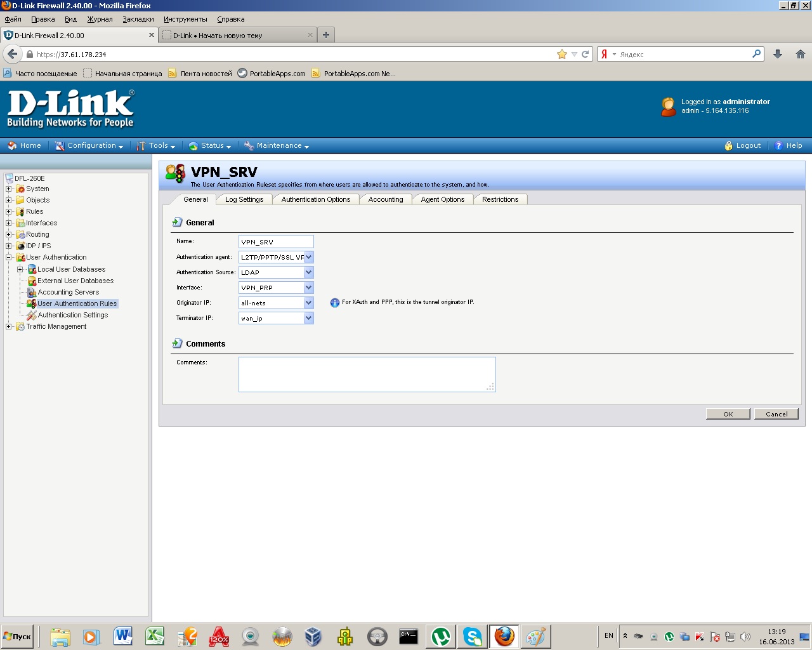Image resolution: width=812 pixels, height=650 pixels.
Task: Bookmark this page with the star icon
Action: coord(562,54)
